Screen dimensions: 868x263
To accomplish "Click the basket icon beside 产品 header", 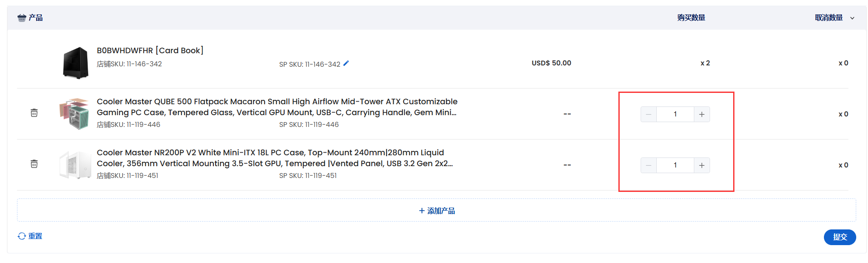I will tap(22, 18).
